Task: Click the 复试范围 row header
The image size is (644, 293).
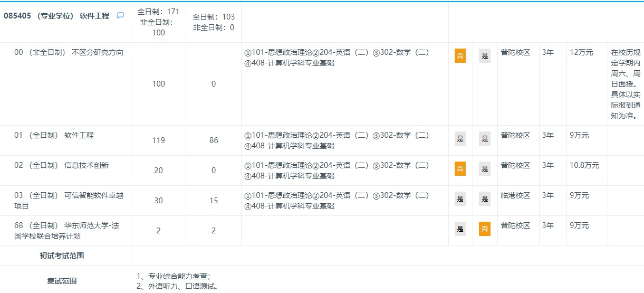Action: click(x=62, y=281)
